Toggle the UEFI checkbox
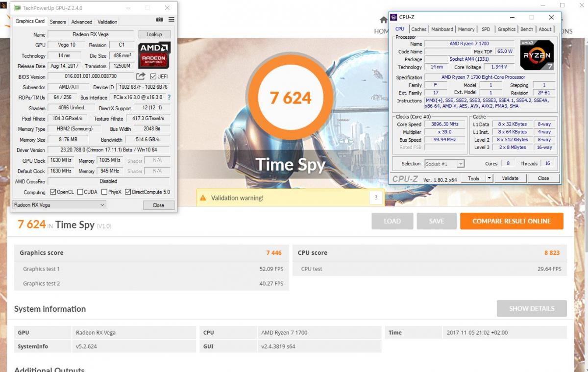This screenshot has height=372, width=588. click(153, 76)
